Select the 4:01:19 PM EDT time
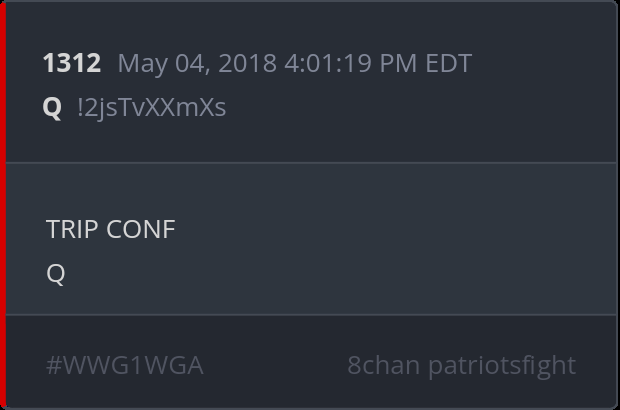The height and width of the screenshot is (410, 620). 378,63
